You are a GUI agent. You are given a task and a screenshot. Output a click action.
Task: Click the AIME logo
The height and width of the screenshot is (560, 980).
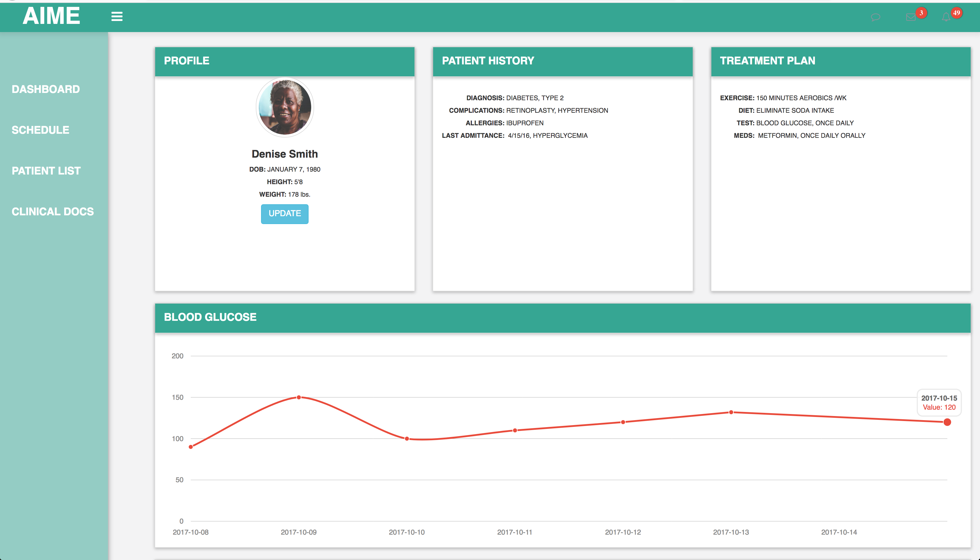click(x=51, y=16)
